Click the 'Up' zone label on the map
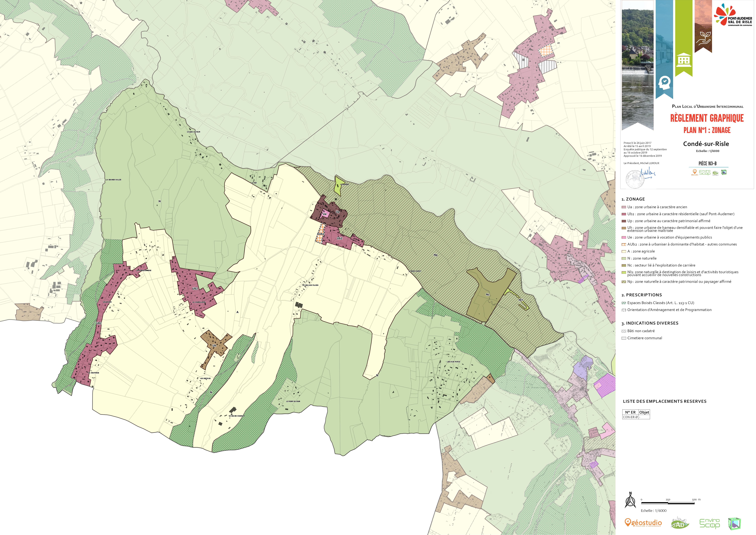756x535 pixels. (x=338, y=212)
